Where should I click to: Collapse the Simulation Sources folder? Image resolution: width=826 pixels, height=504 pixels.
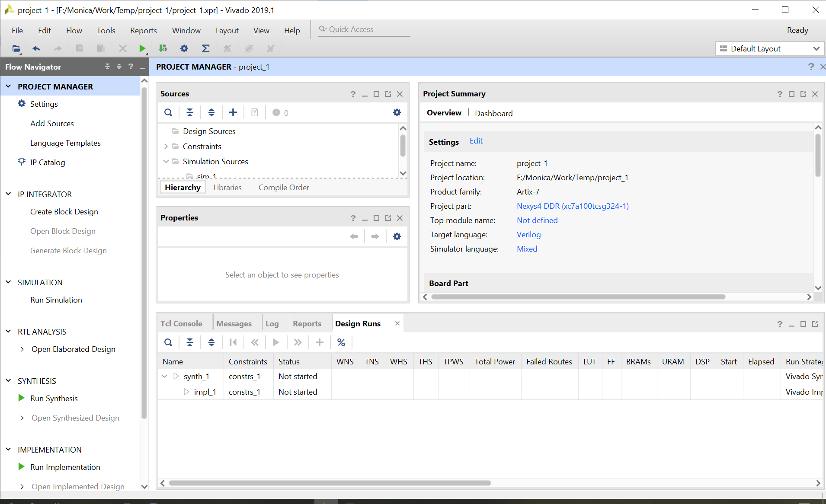[166, 162]
